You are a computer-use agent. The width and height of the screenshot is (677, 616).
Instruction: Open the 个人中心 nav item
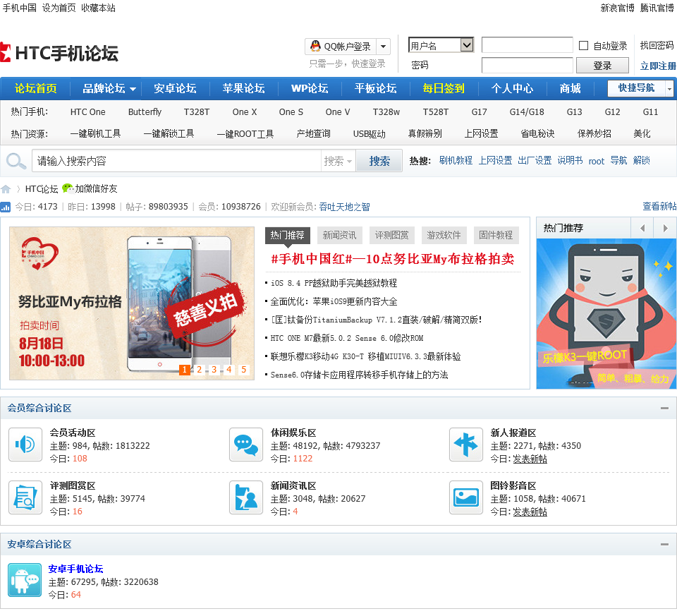[512, 89]
